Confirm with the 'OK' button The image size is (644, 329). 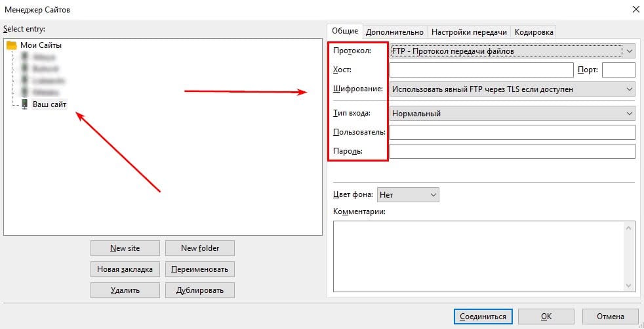[x=546, y=317]
